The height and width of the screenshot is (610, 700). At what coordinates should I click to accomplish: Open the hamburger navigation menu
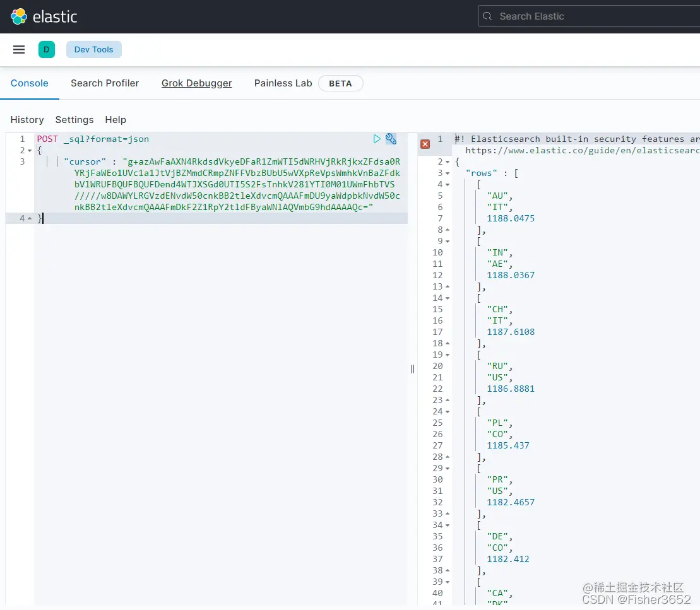[19, 50]
